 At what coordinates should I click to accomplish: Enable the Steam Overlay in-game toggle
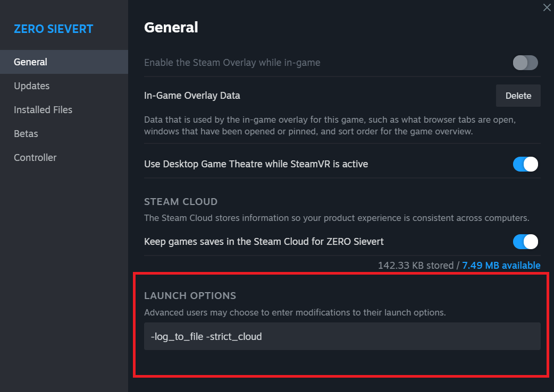pyautogui.click(x=525, y=63)
